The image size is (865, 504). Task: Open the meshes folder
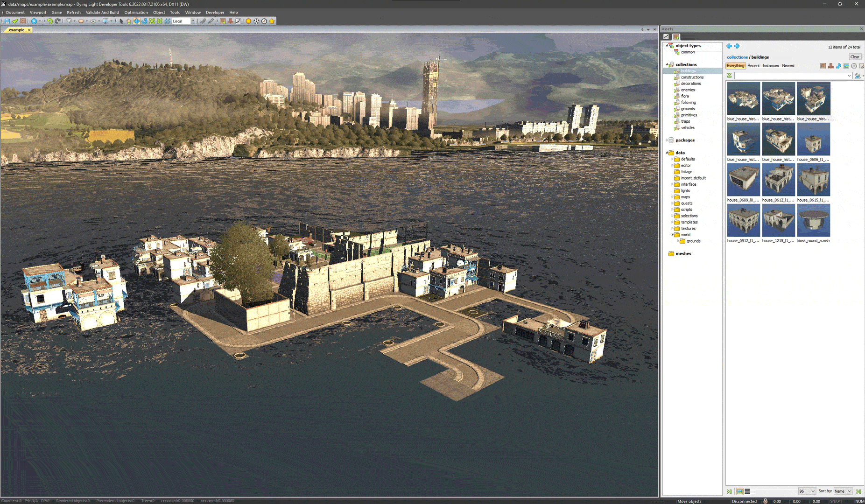pyautogui.click(x=683, y=254)
